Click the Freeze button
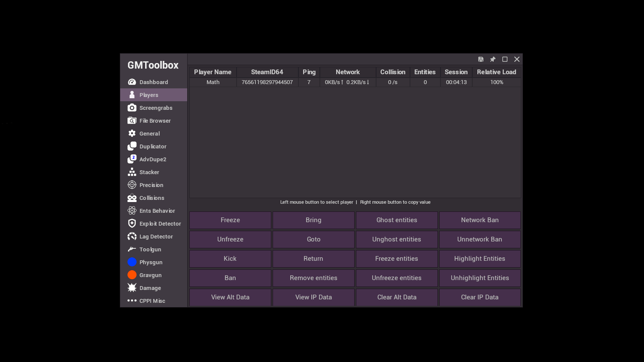 pyautogui.click(x=230, y=220)
